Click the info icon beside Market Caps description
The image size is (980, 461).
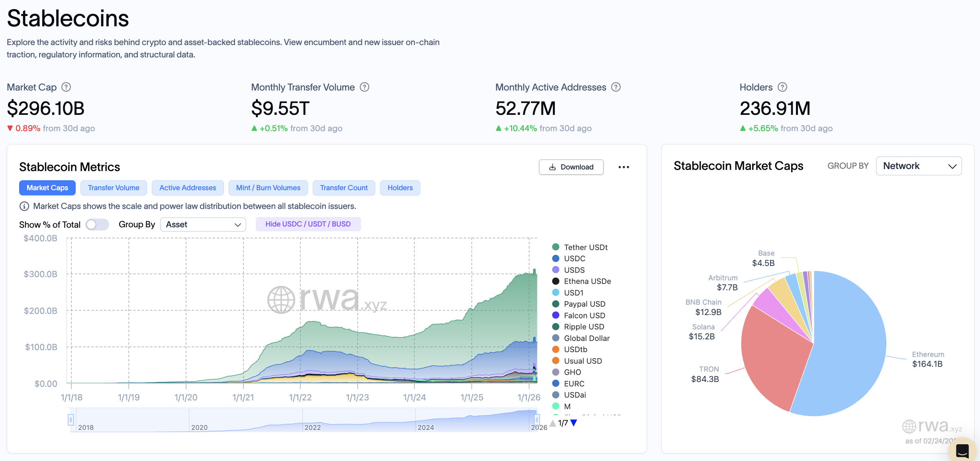point(24,206)
